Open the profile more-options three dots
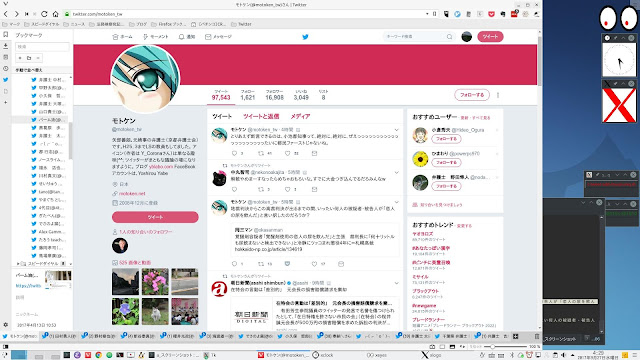 coord(498,95)
